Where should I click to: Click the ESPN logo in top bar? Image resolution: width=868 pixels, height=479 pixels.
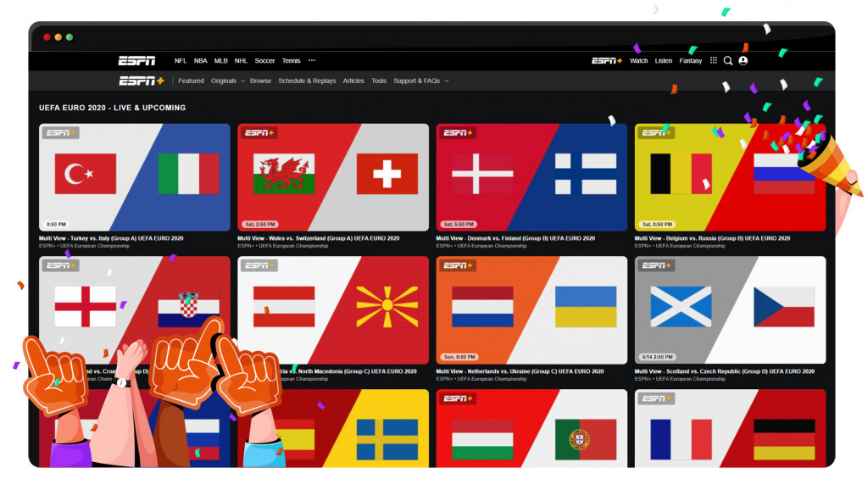(136, 61)
